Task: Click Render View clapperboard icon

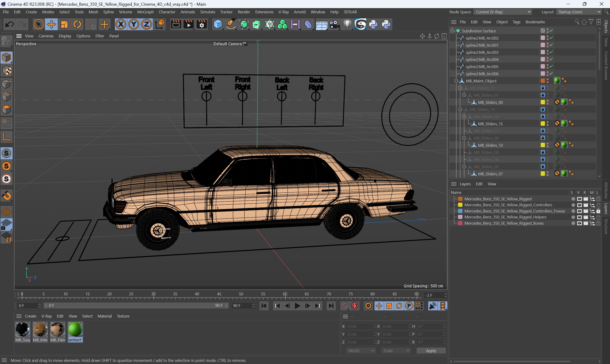Action: pyautogui.click(x=176, y=24)
